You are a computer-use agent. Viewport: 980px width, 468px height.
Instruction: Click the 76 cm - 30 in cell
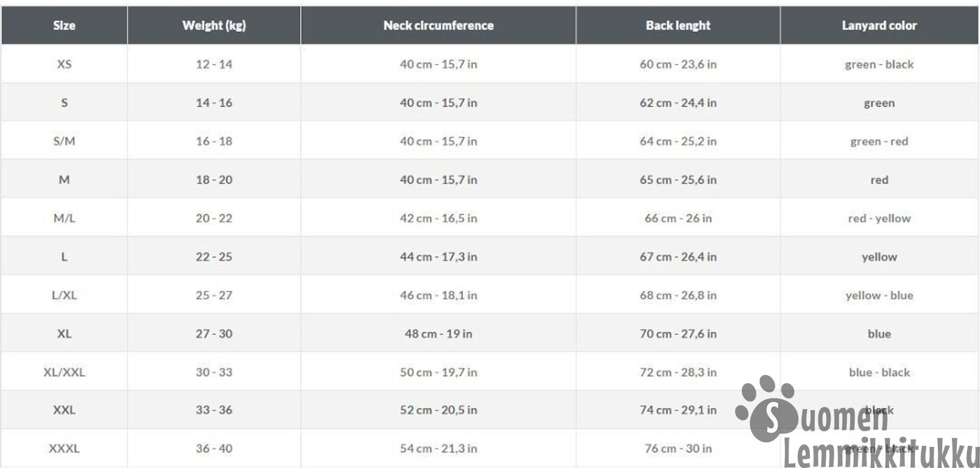click(678, 448)
